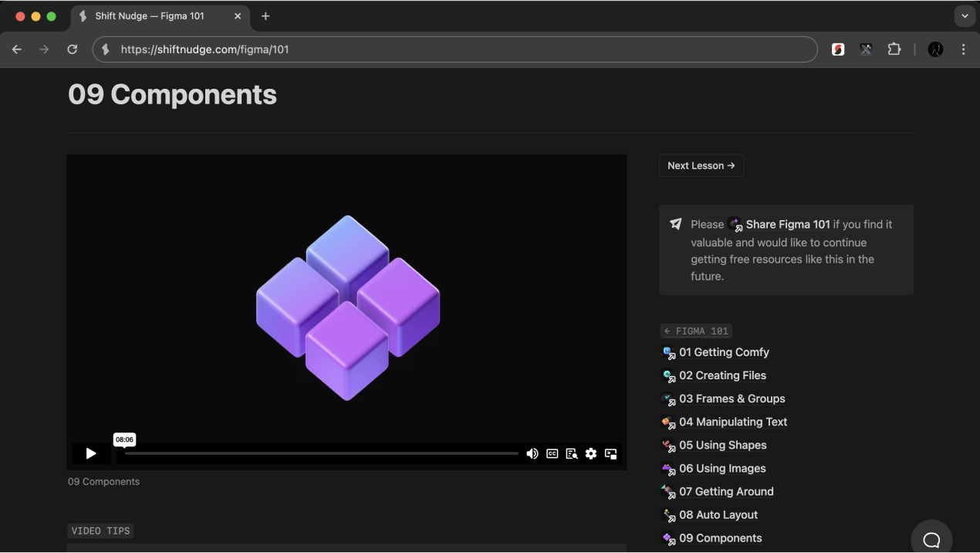Mute the video volume speaker icon
This screenshot has height=553, width=980.
(532, 453)
